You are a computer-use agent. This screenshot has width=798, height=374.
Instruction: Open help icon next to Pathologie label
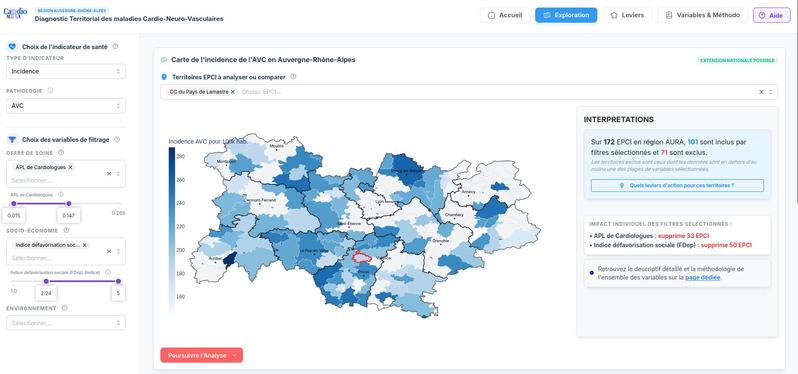pyautogui.click(x=50, y=91)
